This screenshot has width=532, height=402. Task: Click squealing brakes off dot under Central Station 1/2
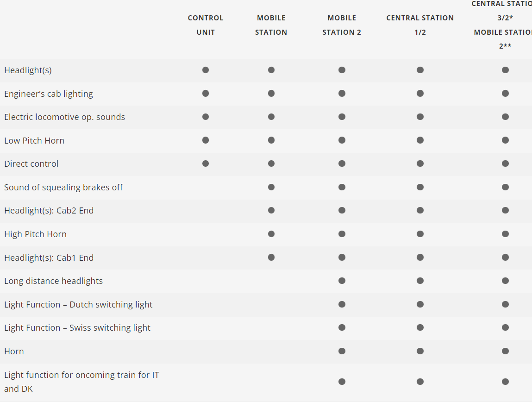coord(420,187)
